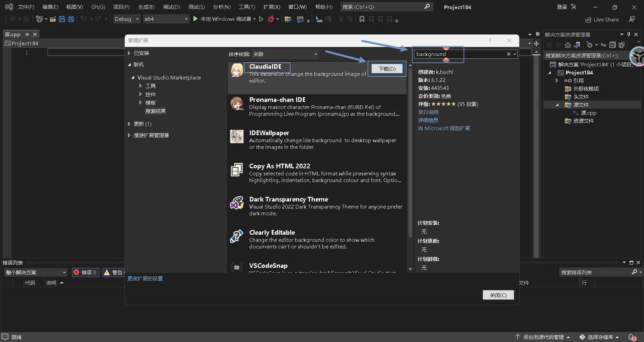
Task: Pin the Solution Explorer panel
Action: pos(629,34)
